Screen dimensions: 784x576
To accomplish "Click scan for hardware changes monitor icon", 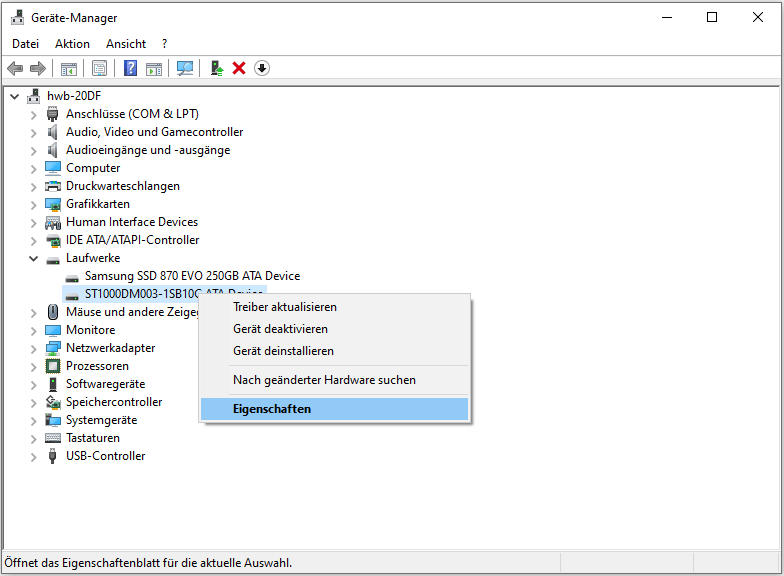I will (x=185, y=68).
